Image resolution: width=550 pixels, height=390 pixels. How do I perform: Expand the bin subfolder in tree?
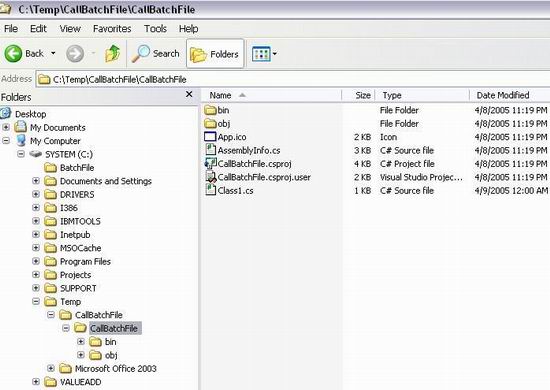81,342
